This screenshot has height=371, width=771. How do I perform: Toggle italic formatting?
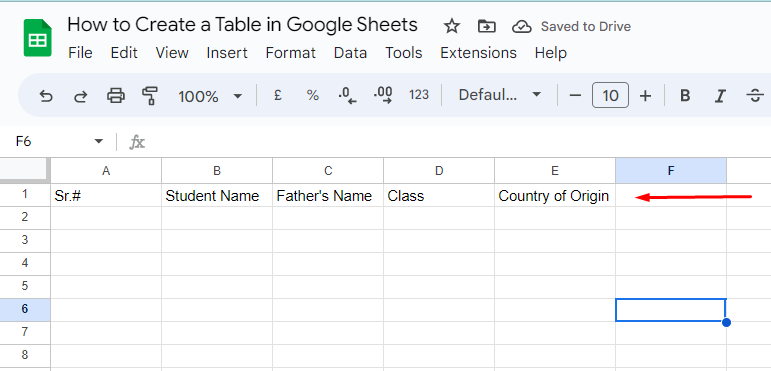click(x=720, y=95)
